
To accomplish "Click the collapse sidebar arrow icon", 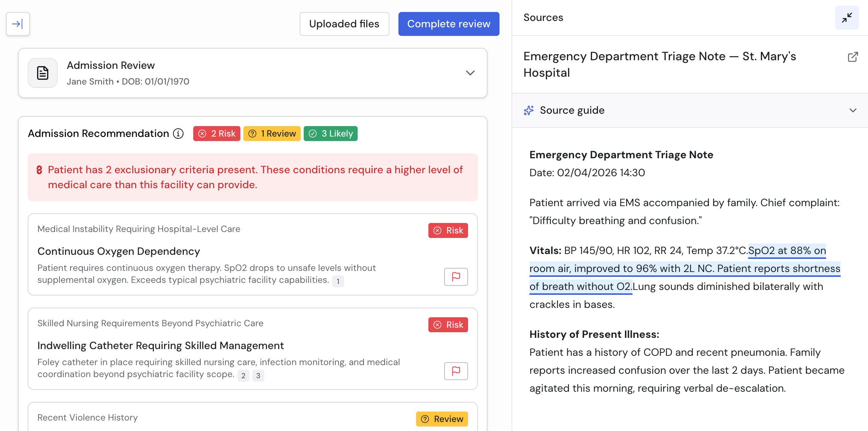I will point(18,24).
